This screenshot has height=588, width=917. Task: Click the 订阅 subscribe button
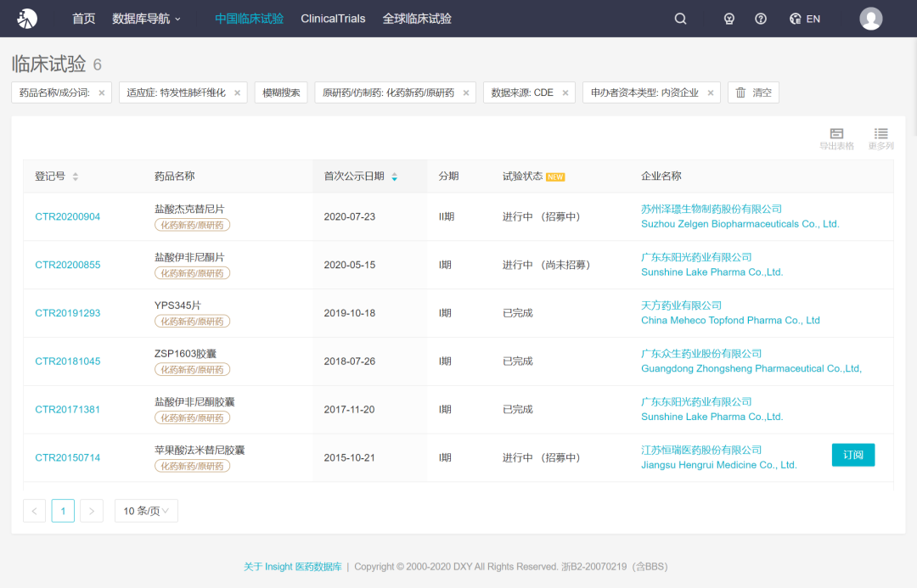click(853, 455)
